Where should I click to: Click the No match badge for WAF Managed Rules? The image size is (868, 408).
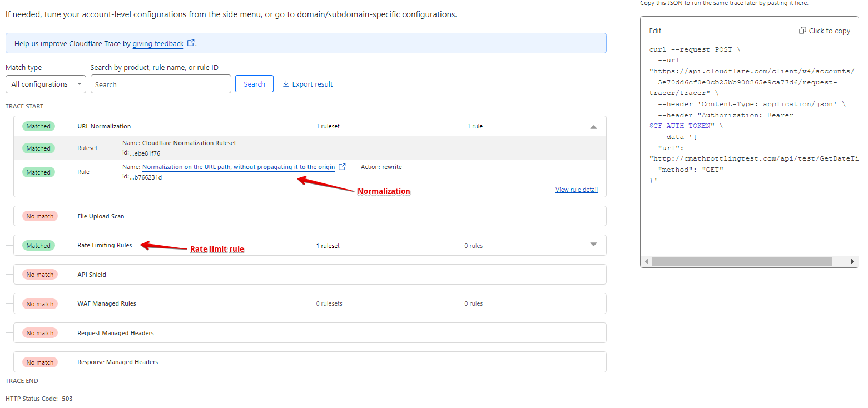[40, 304]
